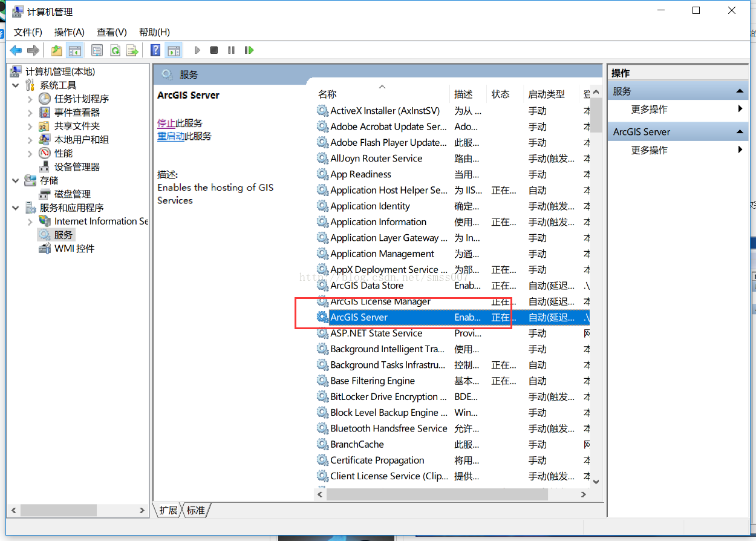
Task: Switch to the 标准 tab
Action: 195,510
